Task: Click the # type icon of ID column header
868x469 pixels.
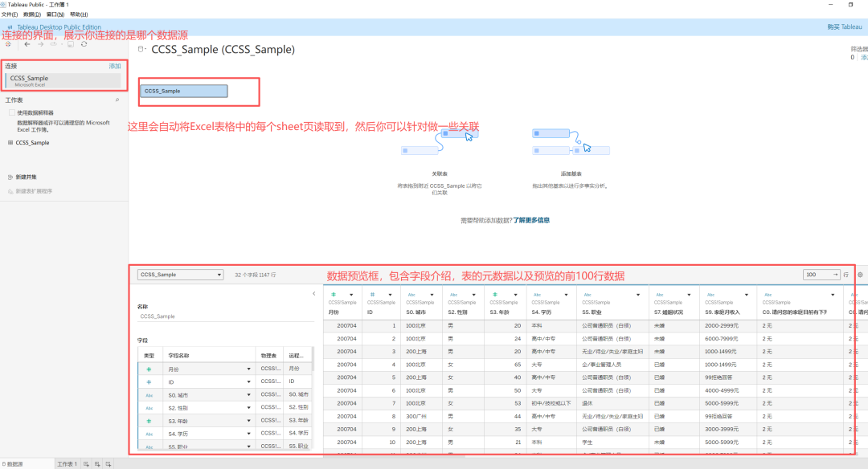Action: pyautogui.click(x=373, y=295)
